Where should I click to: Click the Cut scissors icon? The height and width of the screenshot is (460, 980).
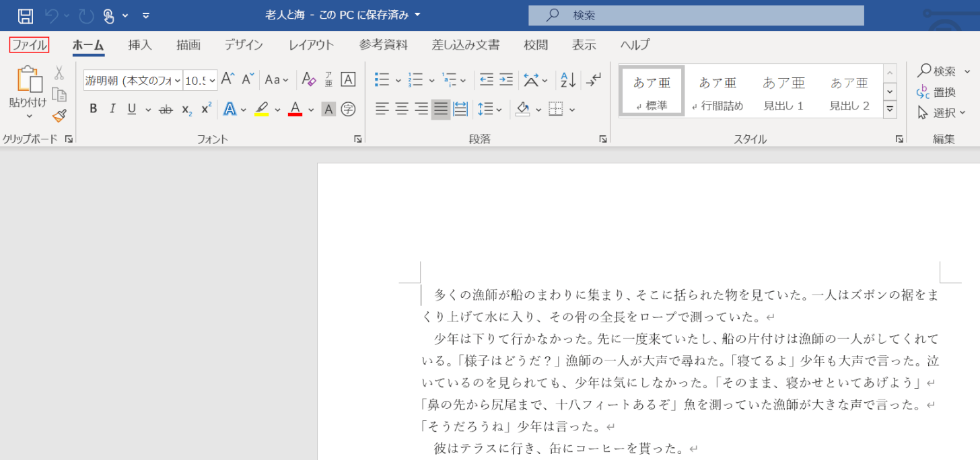59,73
